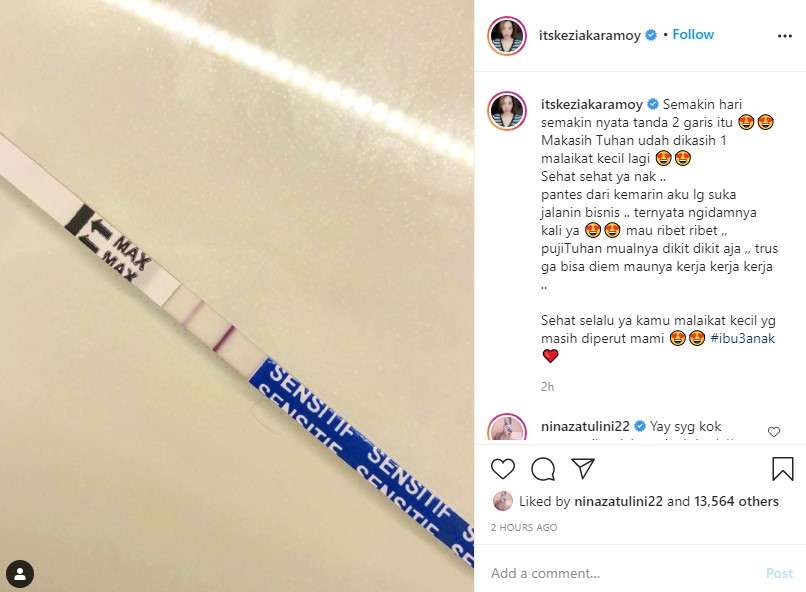
Task: View the 13,564 others likes list
Action: click(736, 501)
